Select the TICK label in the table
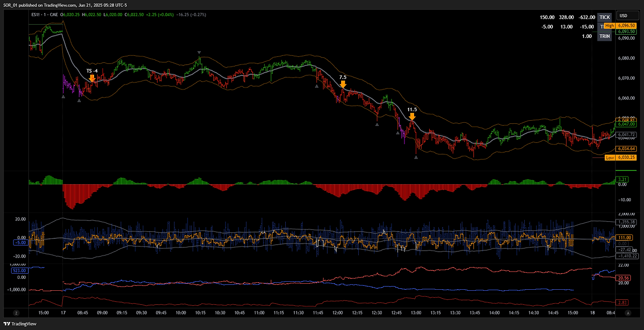 (605, 17)
